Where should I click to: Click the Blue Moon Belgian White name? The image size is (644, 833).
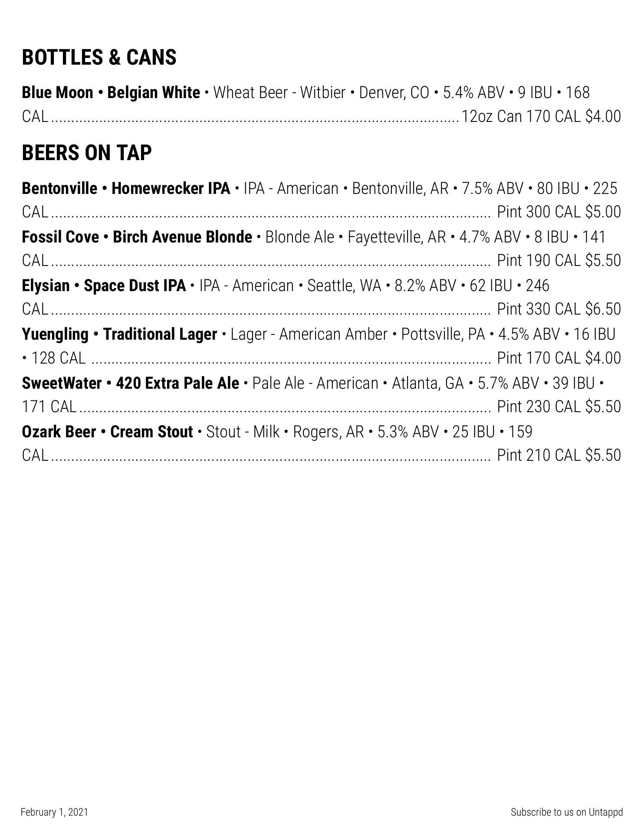click(x=111, y=93)
